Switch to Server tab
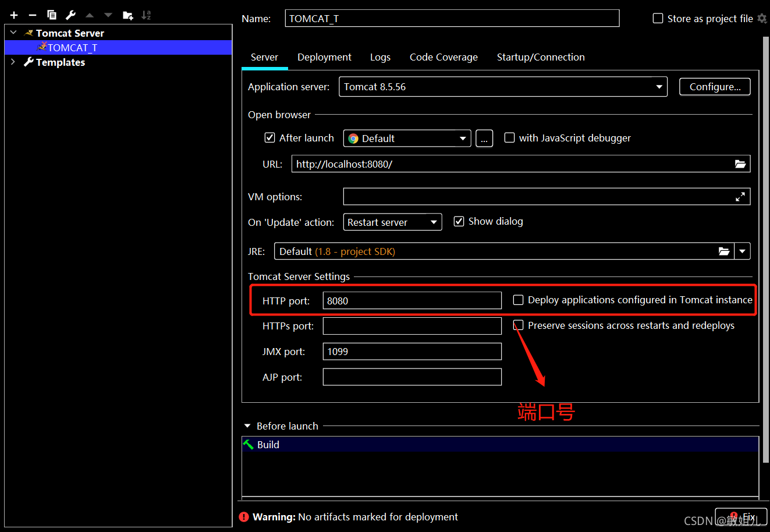Viewport: 770px width, 532px height. click(x=264, y=57)
